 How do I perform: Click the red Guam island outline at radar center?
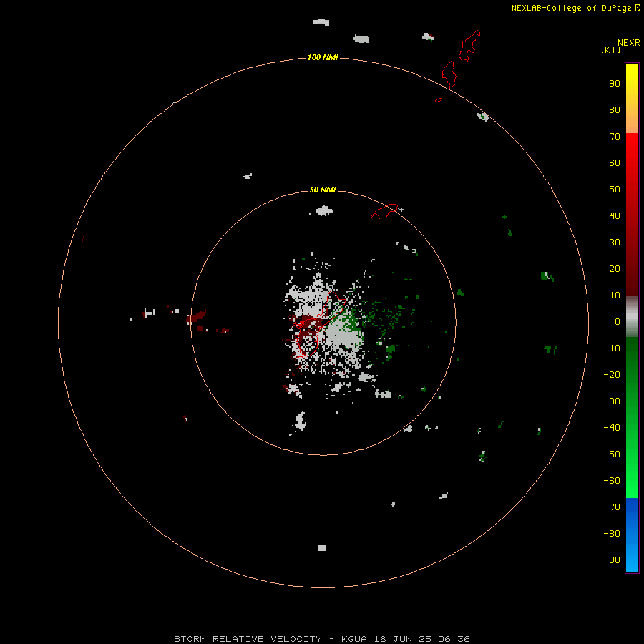(319, 323)
